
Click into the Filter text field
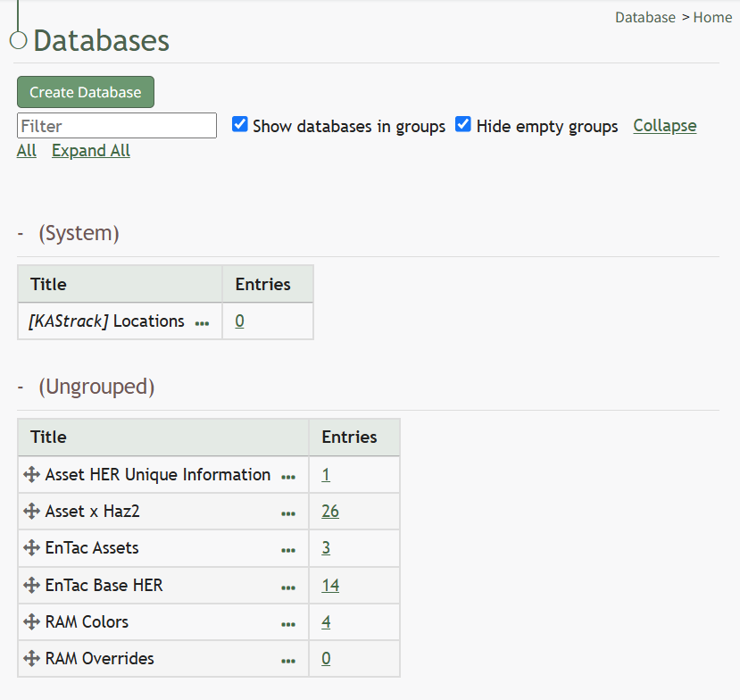117,126
